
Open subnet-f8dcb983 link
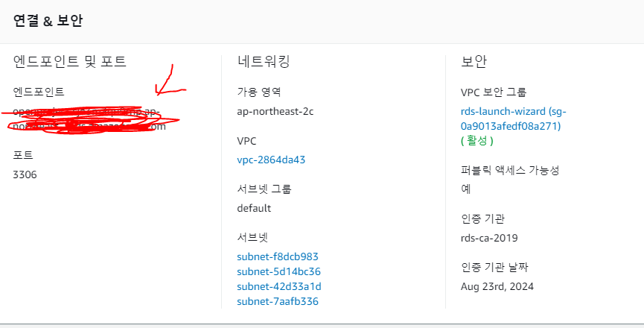[278, 257]
